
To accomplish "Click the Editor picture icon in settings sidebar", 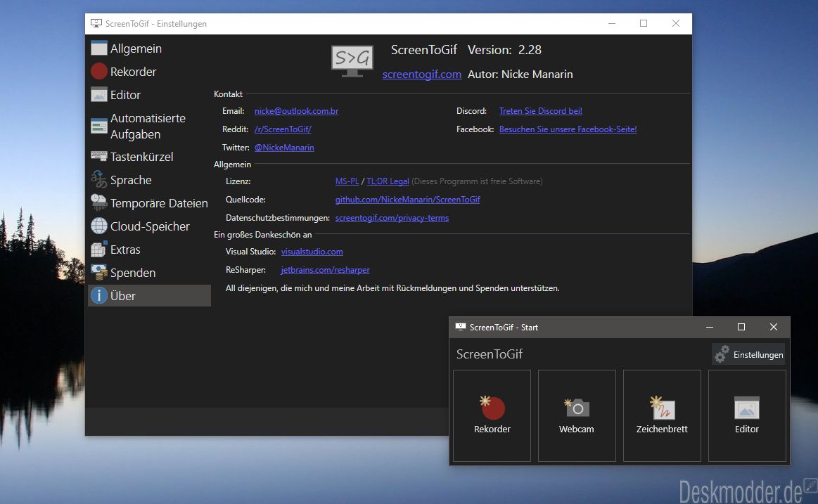I will tap(98, 95).
